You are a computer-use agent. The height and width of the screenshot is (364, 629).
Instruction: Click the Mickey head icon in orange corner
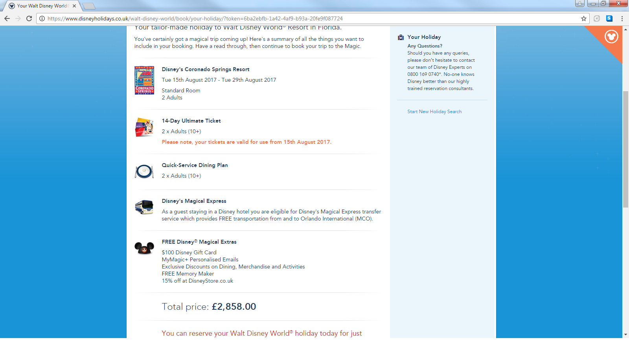tap(611, 37)
